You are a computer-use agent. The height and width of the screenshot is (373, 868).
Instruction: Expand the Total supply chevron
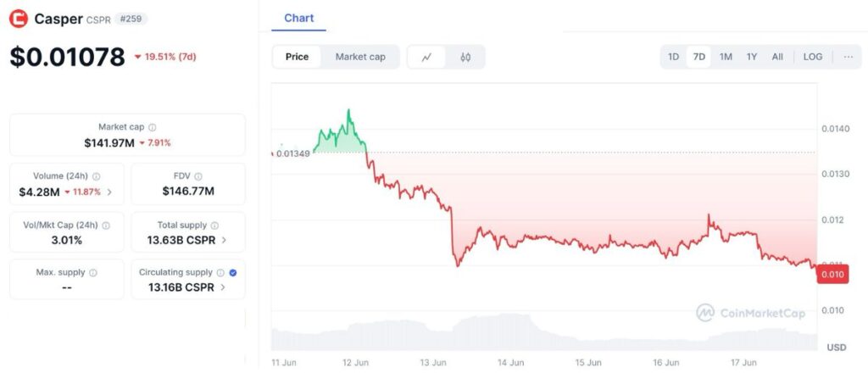224,240
